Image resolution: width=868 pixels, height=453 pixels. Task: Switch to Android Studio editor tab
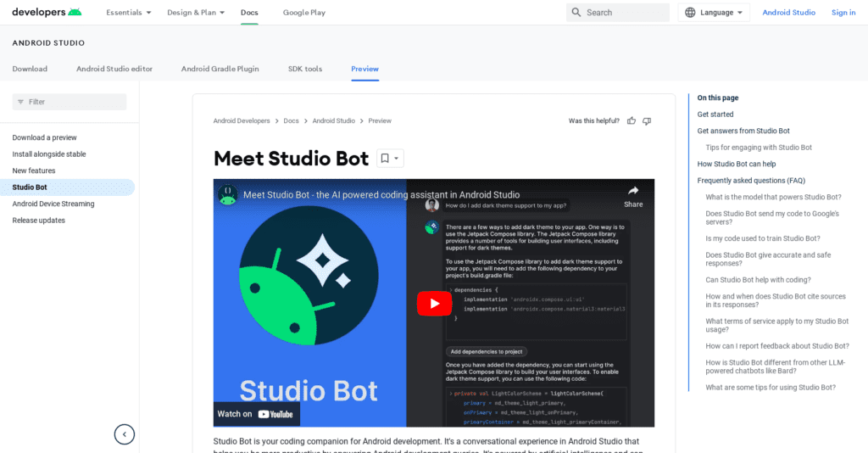coord(114,69)
